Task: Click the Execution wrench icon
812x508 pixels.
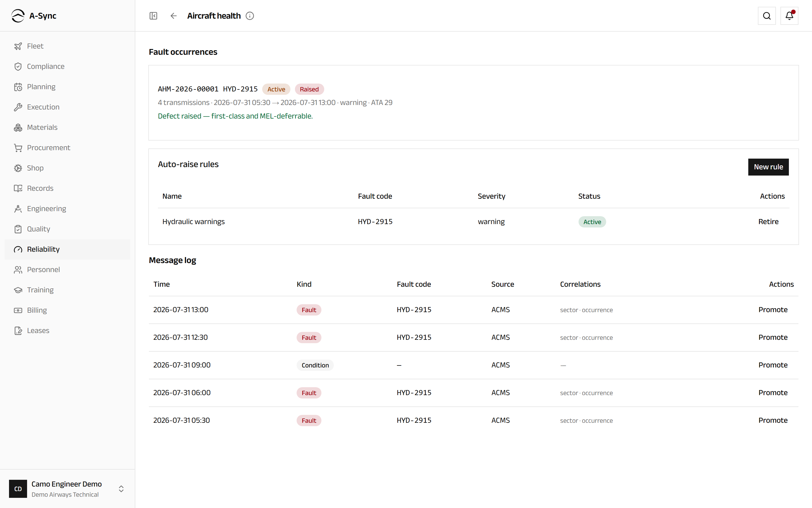Action: click(18, 107)
